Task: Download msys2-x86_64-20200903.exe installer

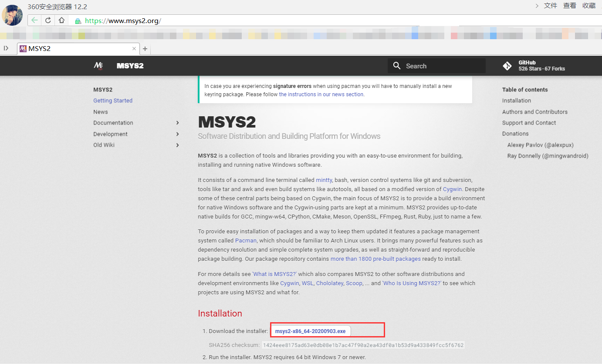Action: point(310,331)
